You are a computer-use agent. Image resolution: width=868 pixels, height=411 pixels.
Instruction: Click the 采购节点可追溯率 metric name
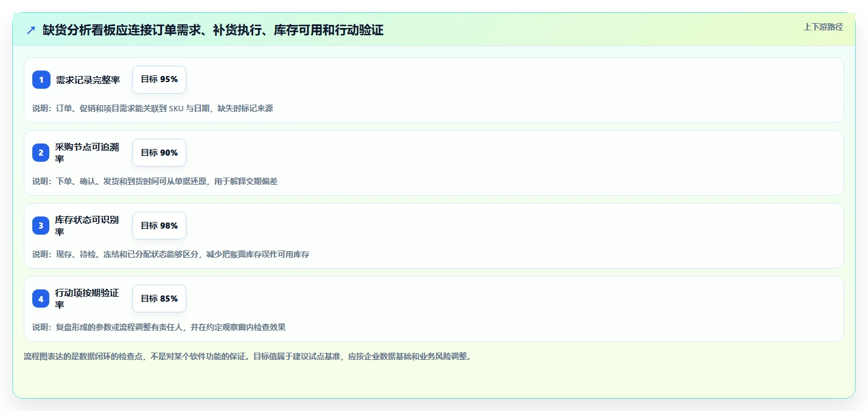87,153
